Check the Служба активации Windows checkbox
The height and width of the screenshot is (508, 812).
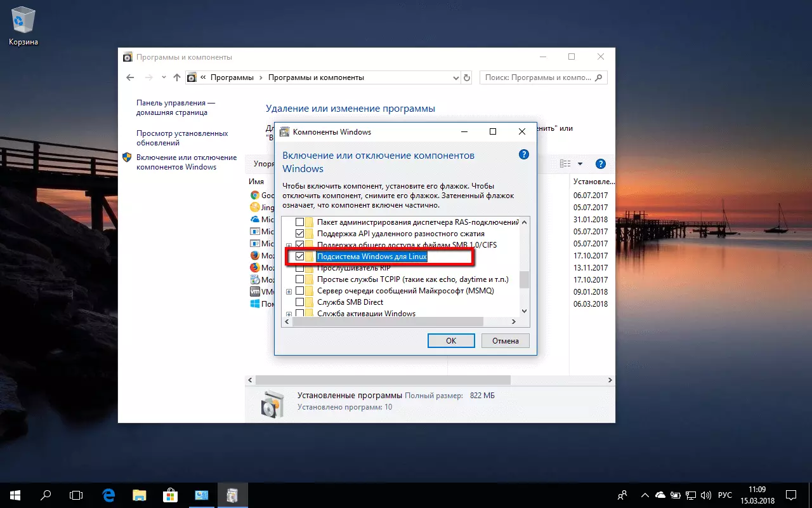(x=300, y=313)
